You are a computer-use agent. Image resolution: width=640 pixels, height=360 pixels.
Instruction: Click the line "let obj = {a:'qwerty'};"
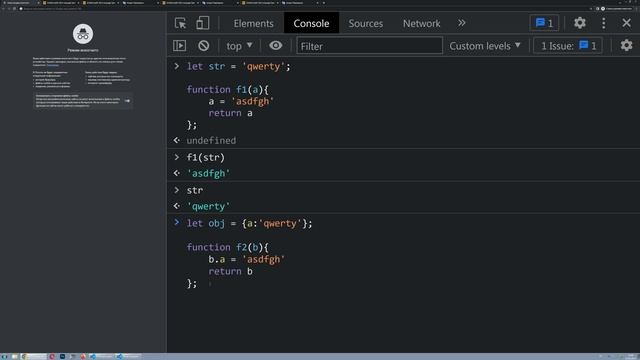[x=249, y=224]
